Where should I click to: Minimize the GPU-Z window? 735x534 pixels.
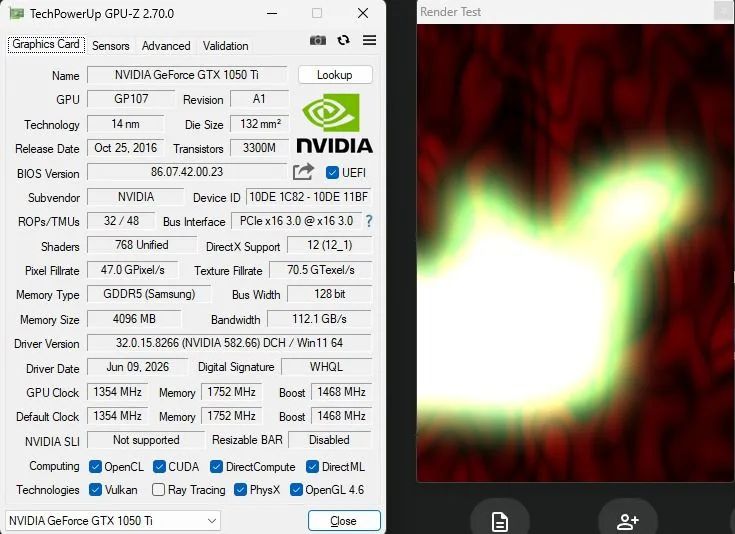(272, 14)
